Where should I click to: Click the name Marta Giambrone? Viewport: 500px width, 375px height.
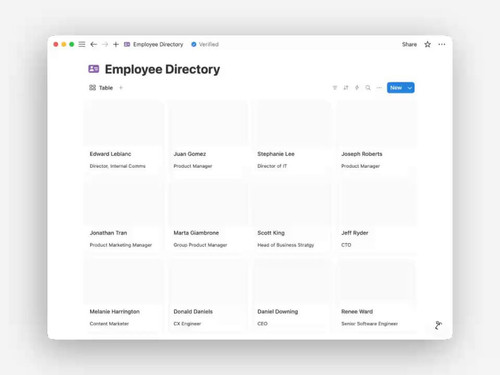click(x=196, y=233)
